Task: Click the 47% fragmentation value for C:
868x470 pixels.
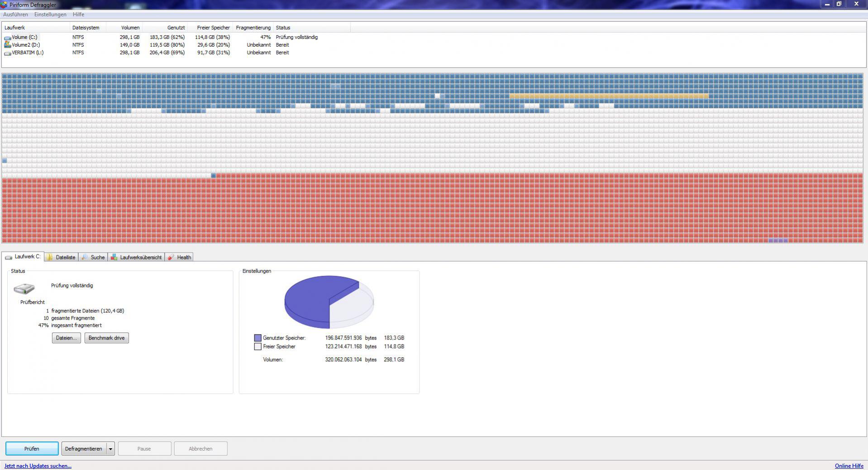Action: [x=266, y=37]
